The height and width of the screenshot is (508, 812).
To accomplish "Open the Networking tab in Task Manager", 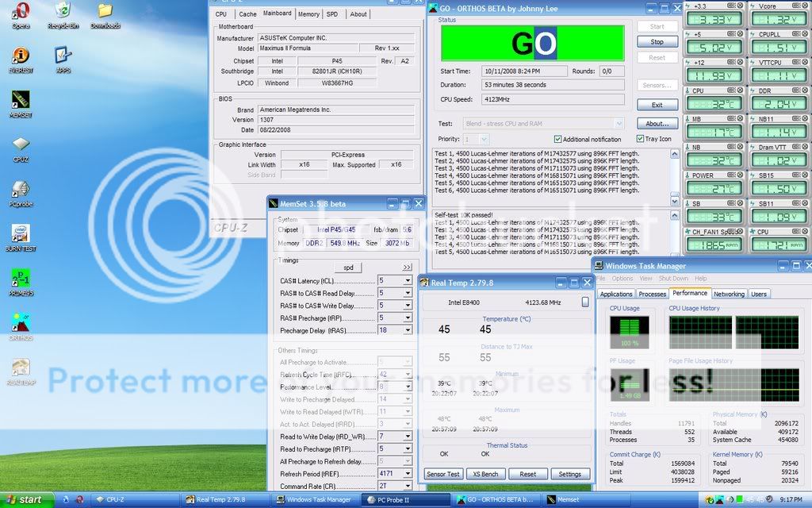I will click(729, 294).
